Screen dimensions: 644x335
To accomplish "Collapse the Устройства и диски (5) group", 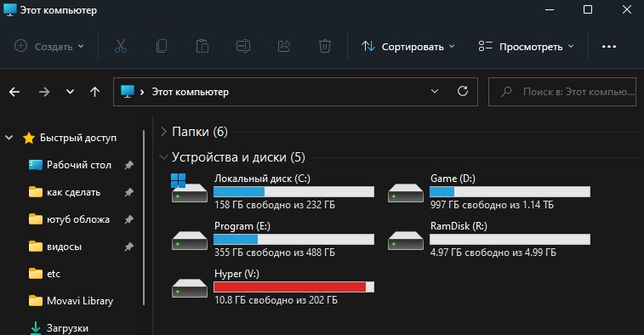I will [163, 156].
